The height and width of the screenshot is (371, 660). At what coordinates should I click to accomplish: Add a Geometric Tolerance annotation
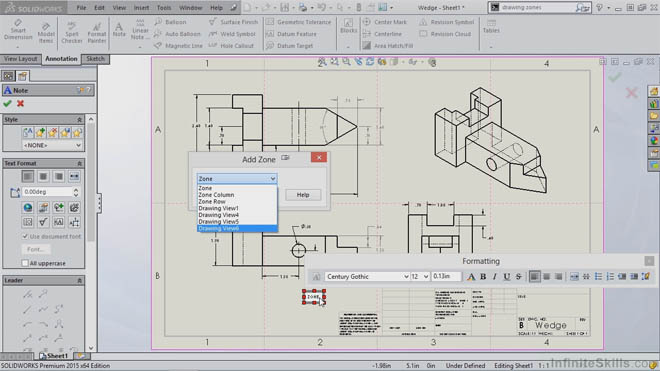point(299,22)
